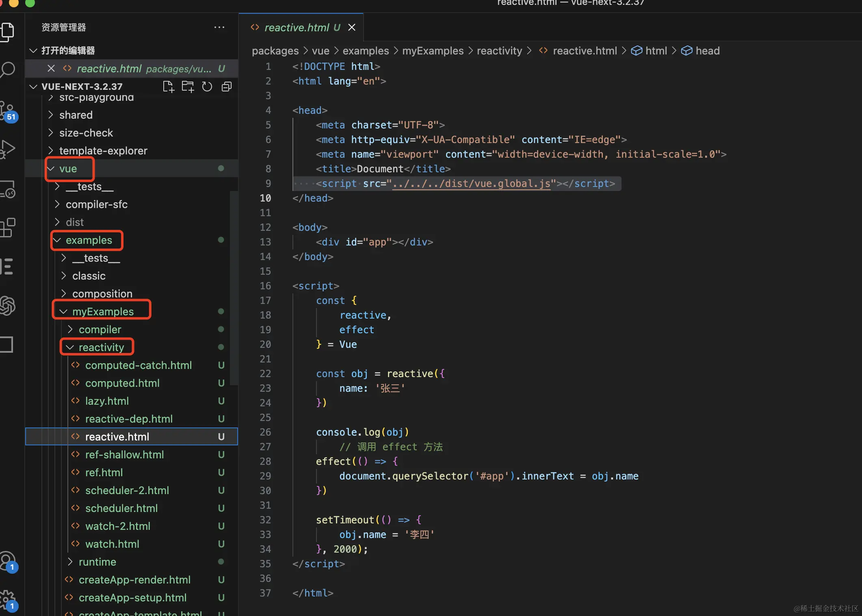Click the New Folder icon in explorer header

coord(188,87)
